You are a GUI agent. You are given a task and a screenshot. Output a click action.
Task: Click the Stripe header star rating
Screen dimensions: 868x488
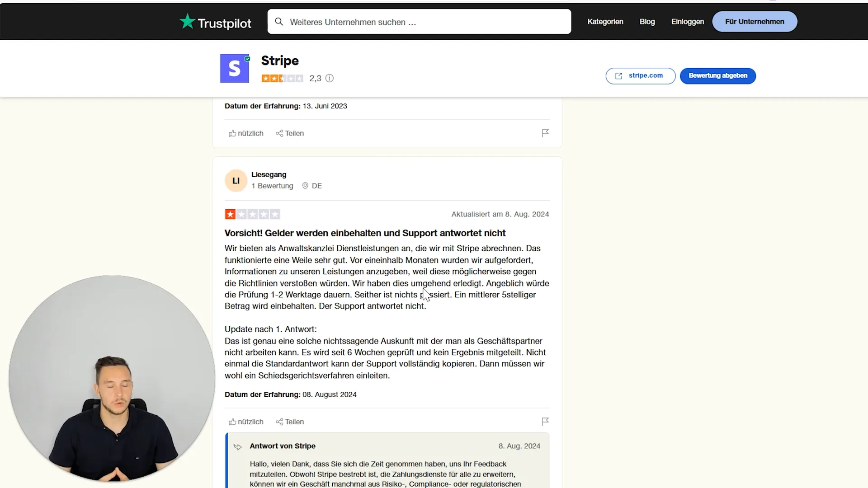click(282, 78)
